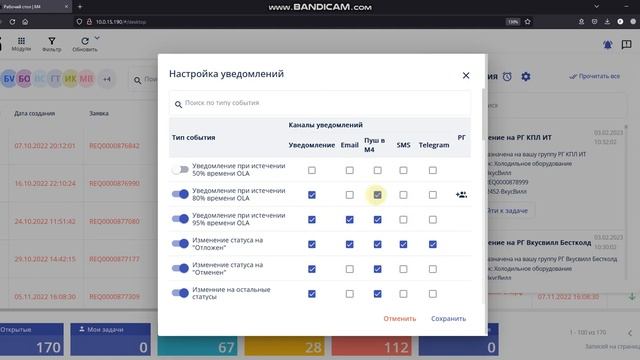Screen dimensions: 640x360
Task: Click the notification bell icon
Action: (x=607, y=44)
